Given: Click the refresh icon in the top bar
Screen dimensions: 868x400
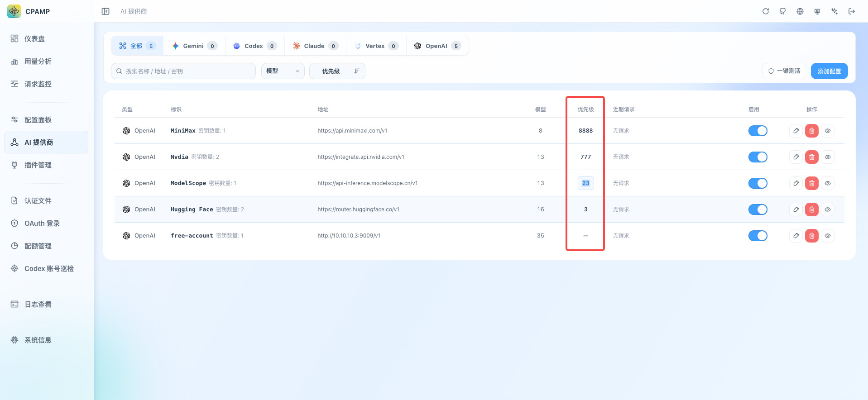Looking at the screenshot, I should [766, 11].
